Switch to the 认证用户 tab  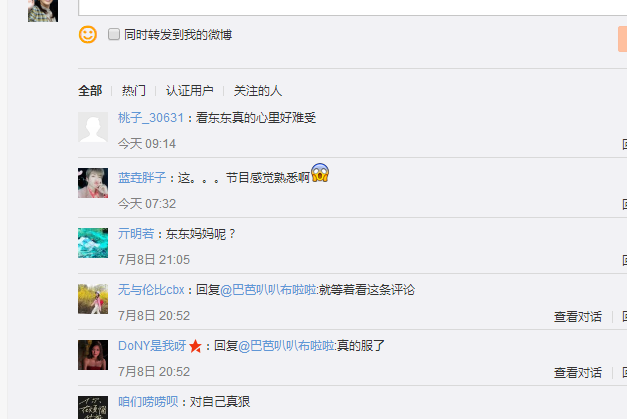190,91
